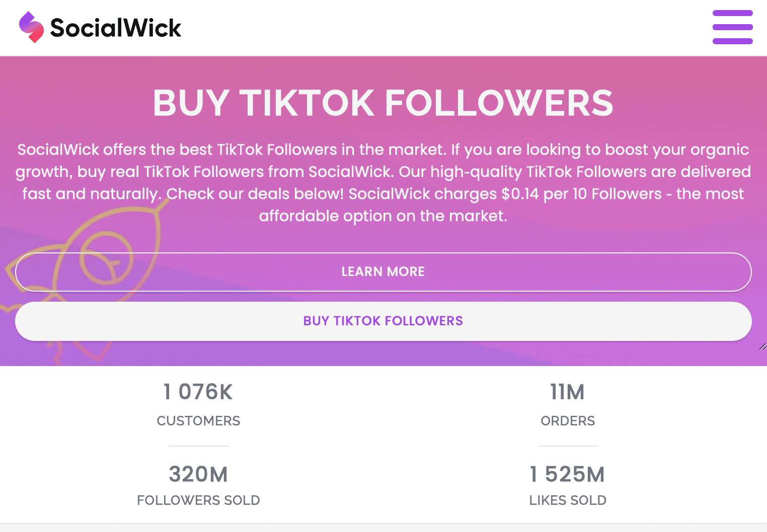Open the site menu via the three-bar icon

pyautogui.click(x=732, y=27)
